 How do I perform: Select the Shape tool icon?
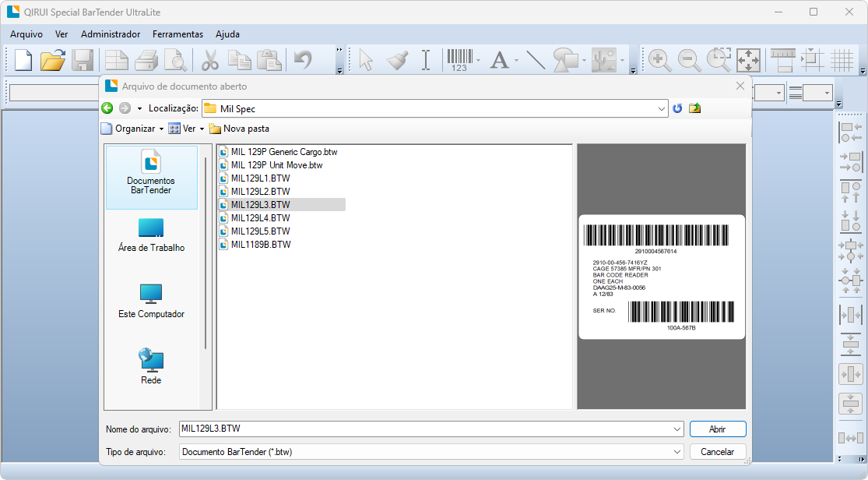click(x=566, y=60)
